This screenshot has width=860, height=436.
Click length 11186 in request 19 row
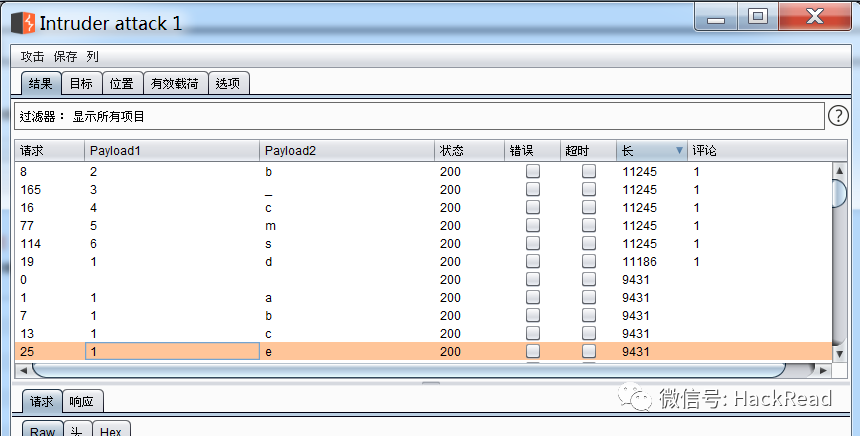[640, 262]
